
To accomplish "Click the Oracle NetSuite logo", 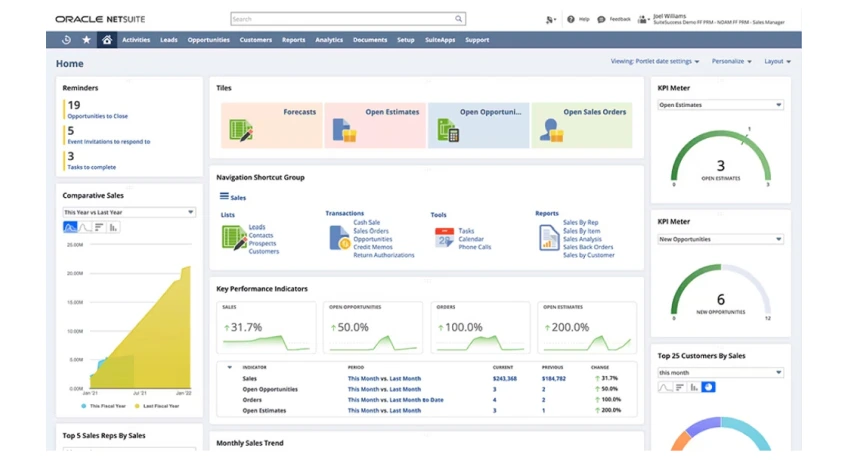I will click(x=100, y=19).
